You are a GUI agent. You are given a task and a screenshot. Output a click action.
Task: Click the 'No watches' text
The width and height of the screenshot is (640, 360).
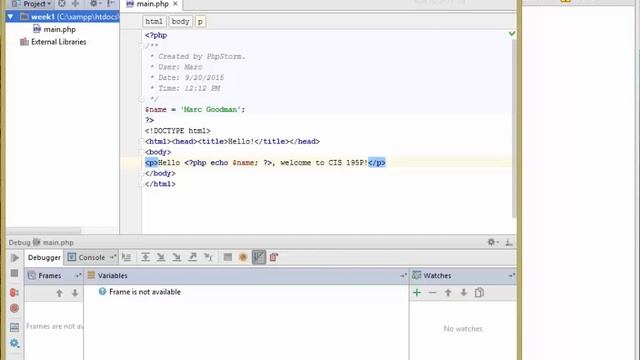(463, 329)
